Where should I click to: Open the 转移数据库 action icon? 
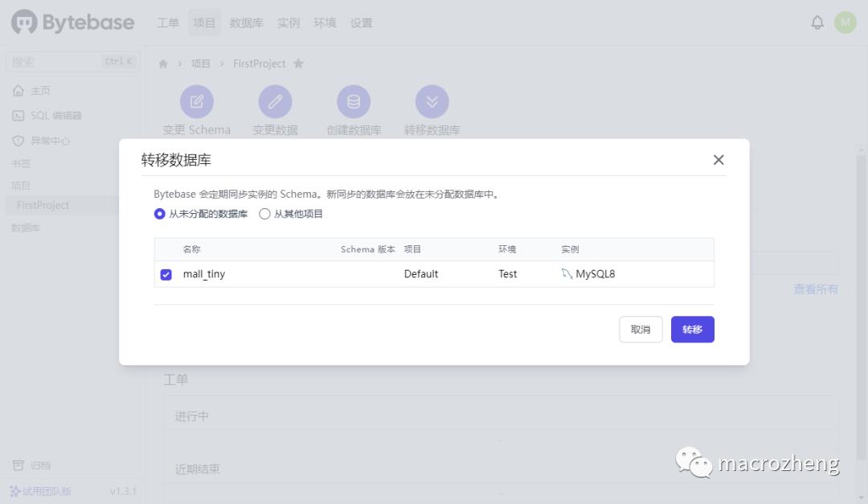[432, 101]
